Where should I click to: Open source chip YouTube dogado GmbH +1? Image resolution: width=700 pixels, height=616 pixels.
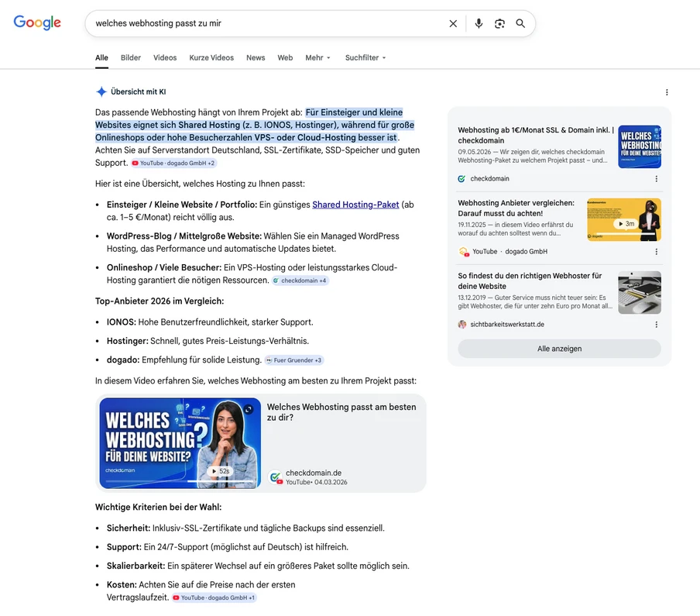coord(214,597)
